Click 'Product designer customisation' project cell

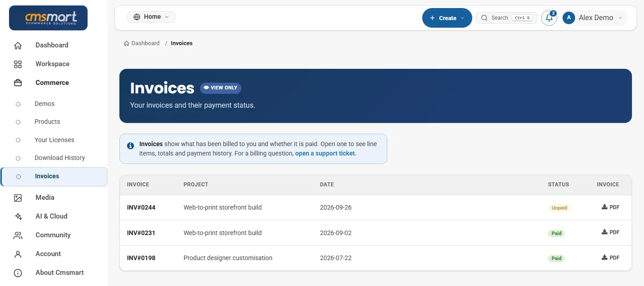pos(228,258)
